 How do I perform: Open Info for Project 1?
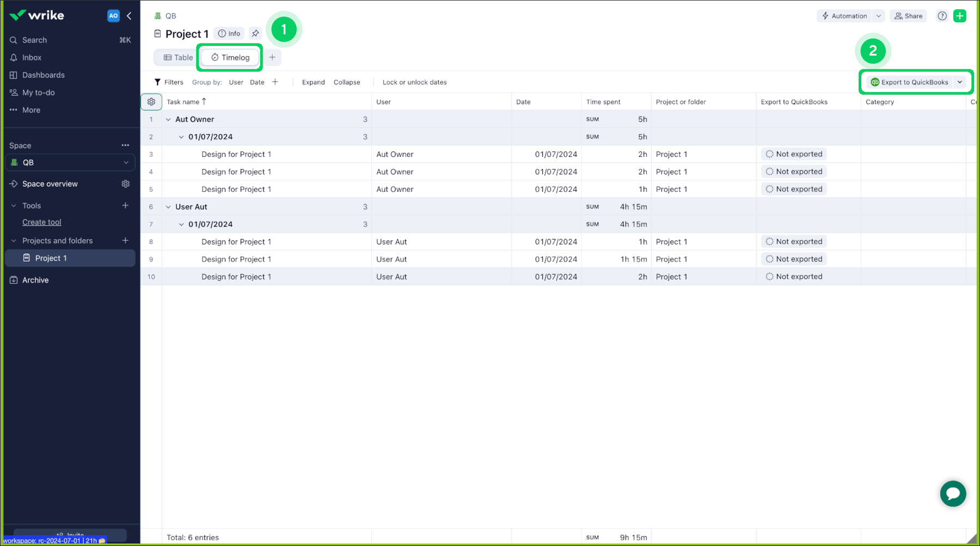point(229,33)
